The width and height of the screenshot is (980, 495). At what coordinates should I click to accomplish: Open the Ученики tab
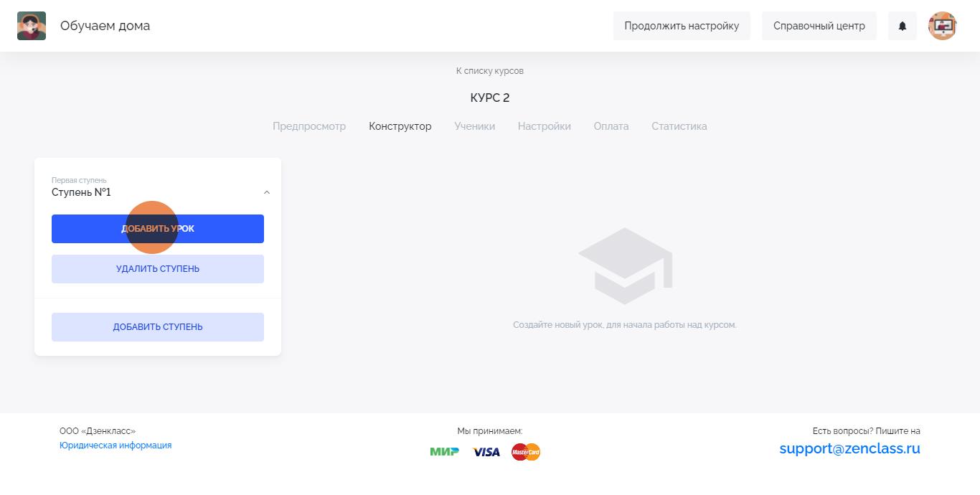click(475, 126)
